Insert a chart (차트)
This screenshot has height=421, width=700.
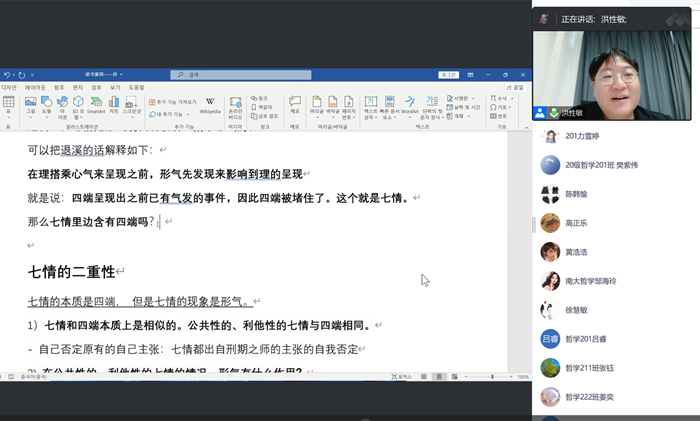click(x=114, y=105)
